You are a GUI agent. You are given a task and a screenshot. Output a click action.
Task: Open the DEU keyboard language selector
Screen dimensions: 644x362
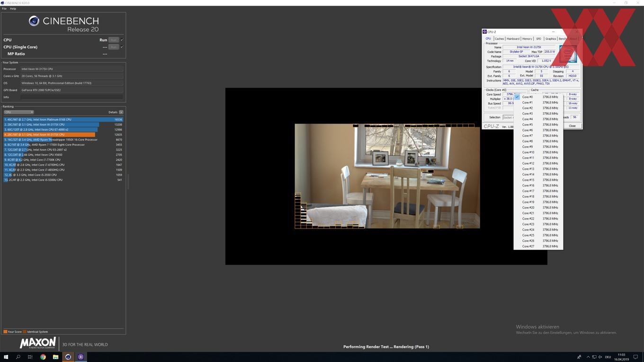[608, 357]
